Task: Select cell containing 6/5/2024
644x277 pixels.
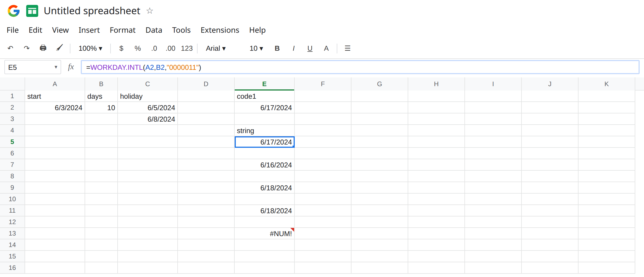Action: pyautogui.click(x=148, y=108)
